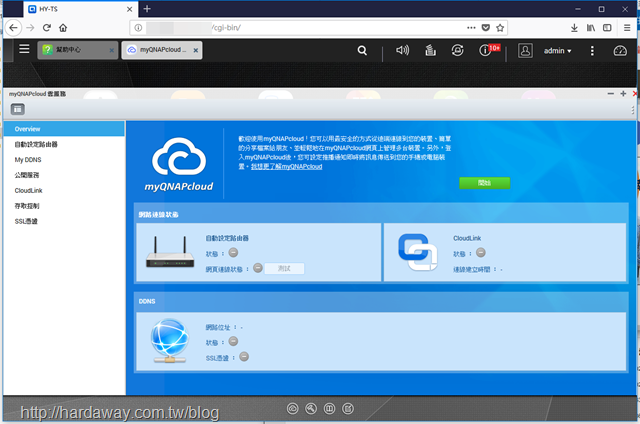640x424 pixels.
Task: Select Overview in the left sidebar
Action: pyautogui.click(x=64, y=129)
